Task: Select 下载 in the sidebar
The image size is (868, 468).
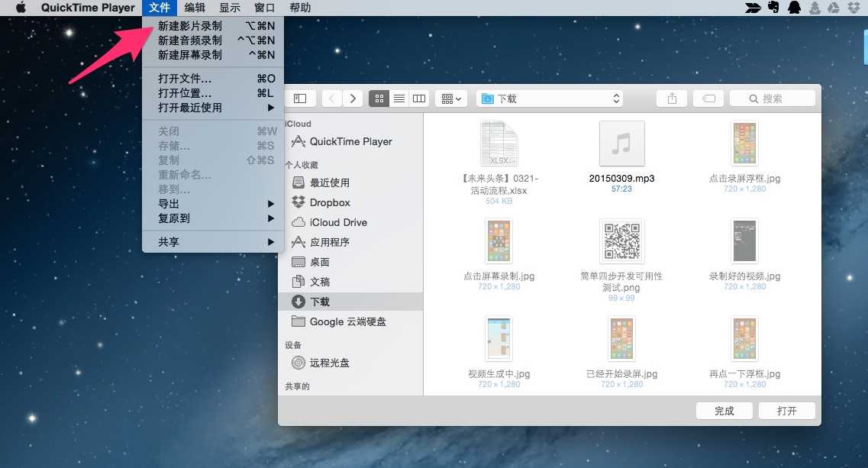Action: 351,302
